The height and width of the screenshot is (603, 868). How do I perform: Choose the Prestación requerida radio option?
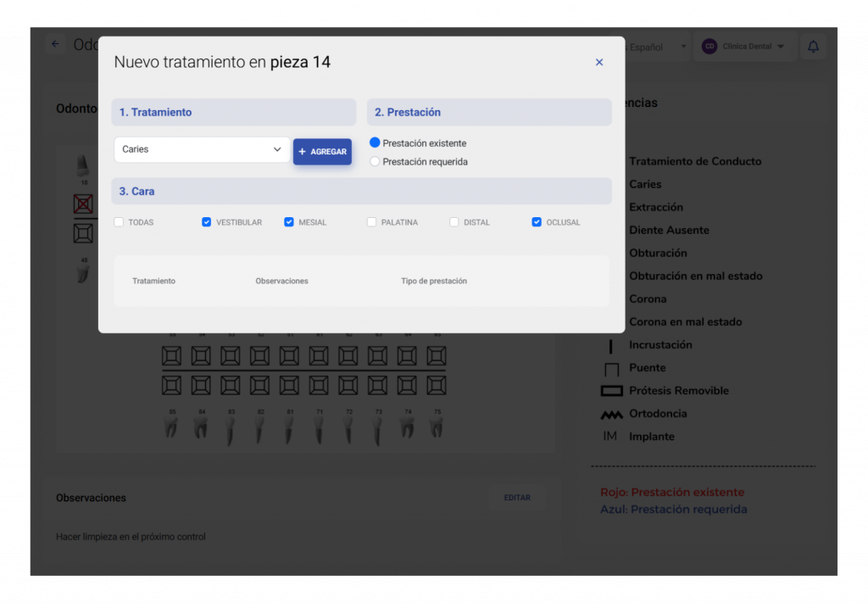[x=375, y=162]
